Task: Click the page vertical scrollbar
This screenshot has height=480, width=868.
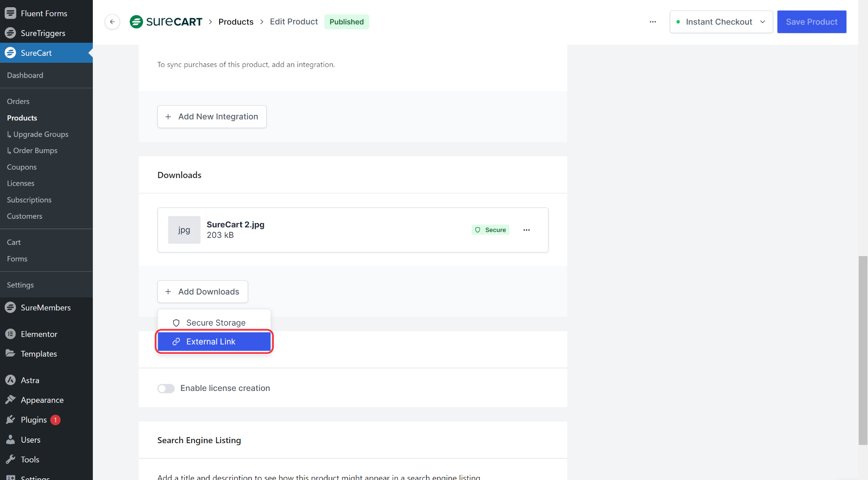Action: click(x=862, y=350)
